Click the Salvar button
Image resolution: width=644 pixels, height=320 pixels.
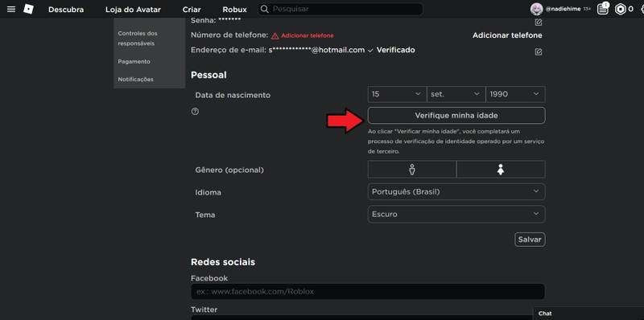pyautogui.click(x=530, y=240)
